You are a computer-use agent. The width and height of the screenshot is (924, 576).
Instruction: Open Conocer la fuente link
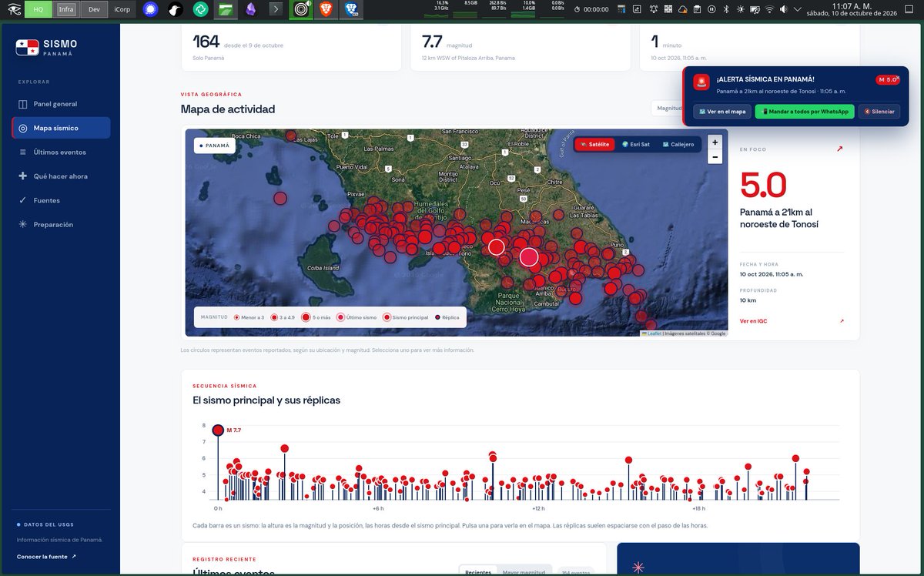pos(46,556)
